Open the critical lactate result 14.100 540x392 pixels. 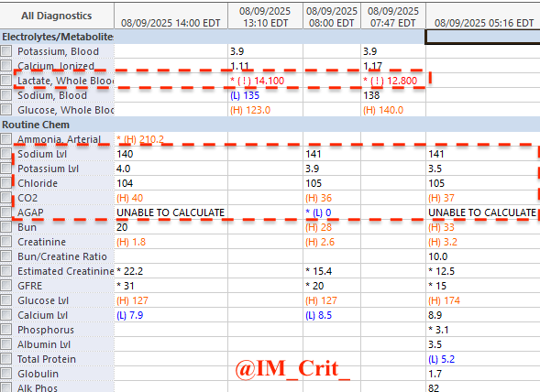(258, 81)
